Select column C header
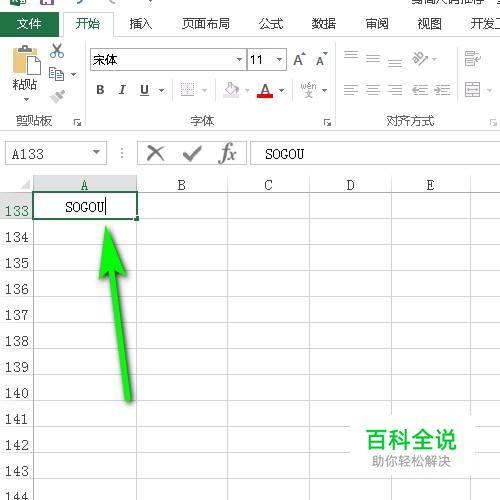This screenshot has height=500, width=500. click(x=268, y=185)
